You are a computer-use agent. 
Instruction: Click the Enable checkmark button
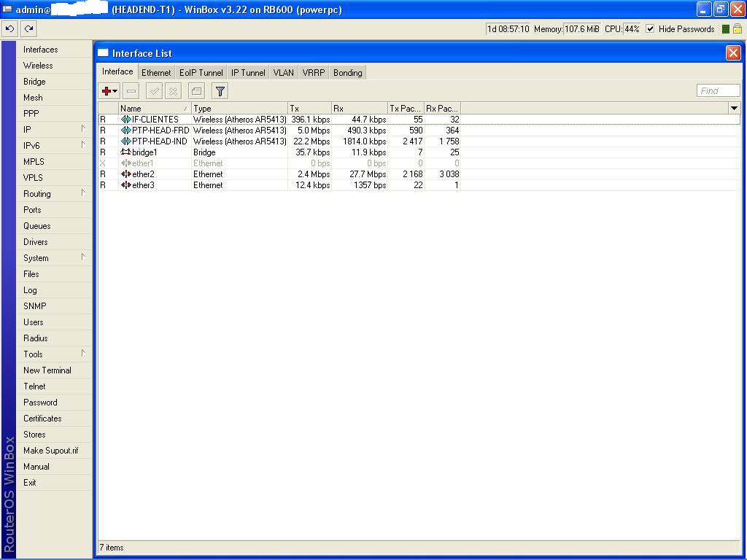pos(154,91)
